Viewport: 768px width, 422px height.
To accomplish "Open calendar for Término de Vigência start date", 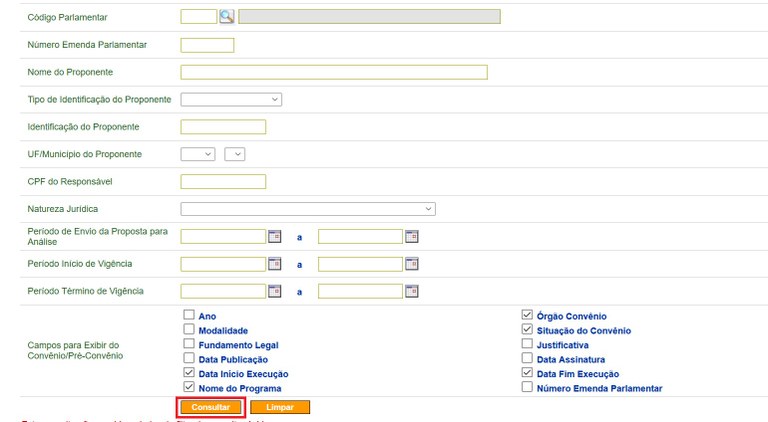I will [x=275, y=291].
